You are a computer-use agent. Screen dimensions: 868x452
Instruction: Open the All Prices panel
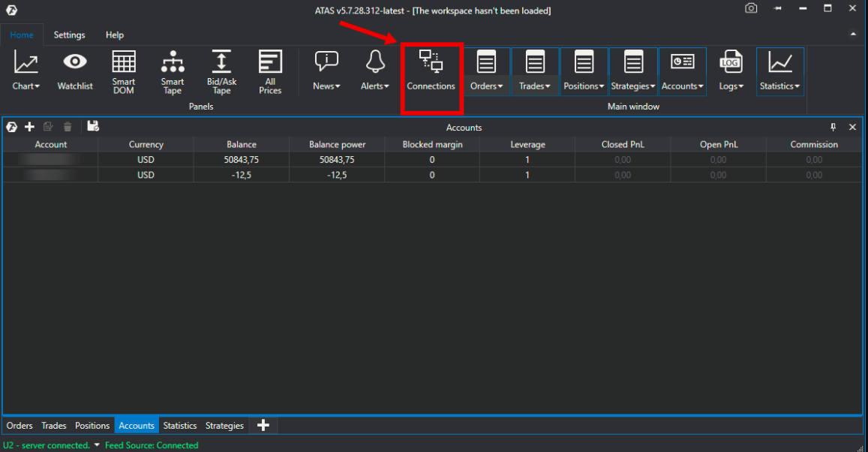[270, 72]
